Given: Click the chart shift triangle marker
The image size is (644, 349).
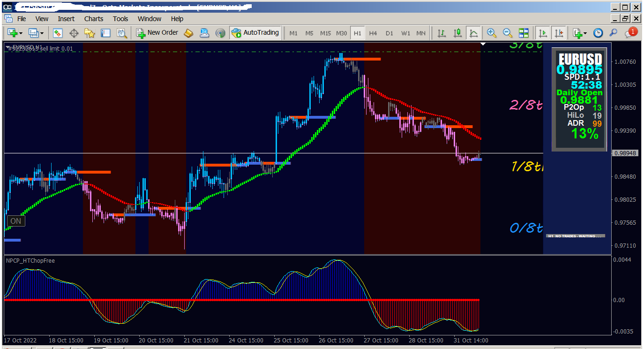Looking at the screenshot, I should (x=484, y=44).
